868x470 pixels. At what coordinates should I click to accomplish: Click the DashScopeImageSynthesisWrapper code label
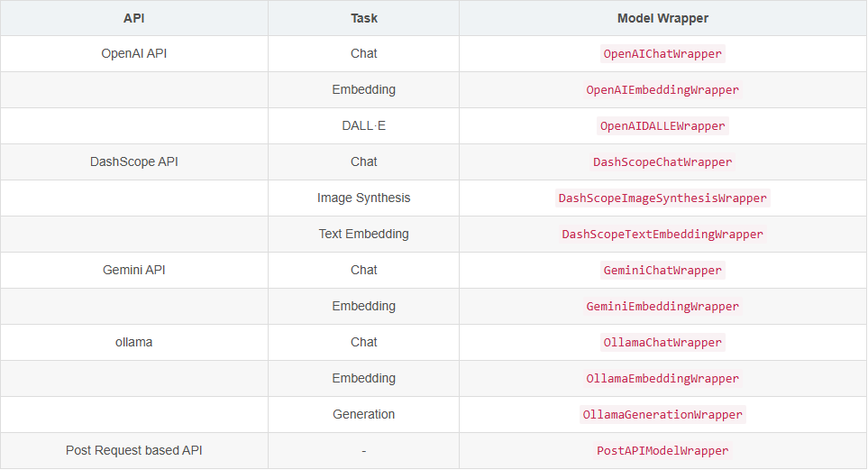click(x=662, y=198)
